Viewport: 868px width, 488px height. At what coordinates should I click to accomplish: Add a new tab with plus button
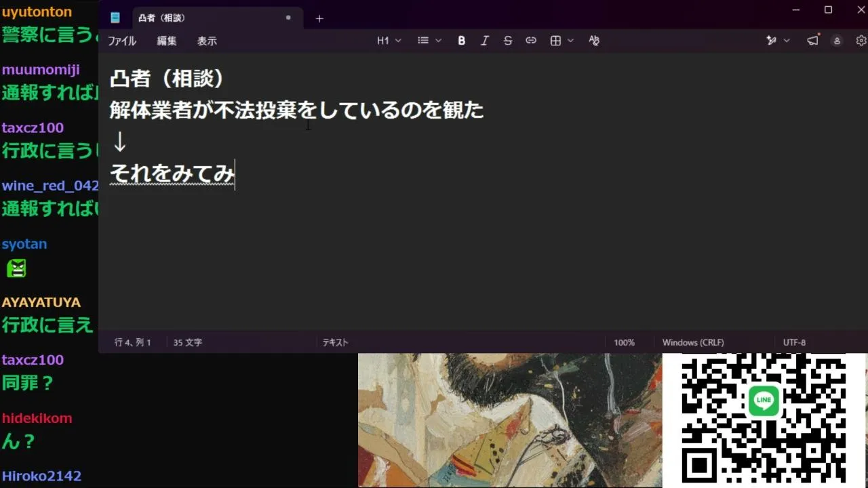coord(319,18)
